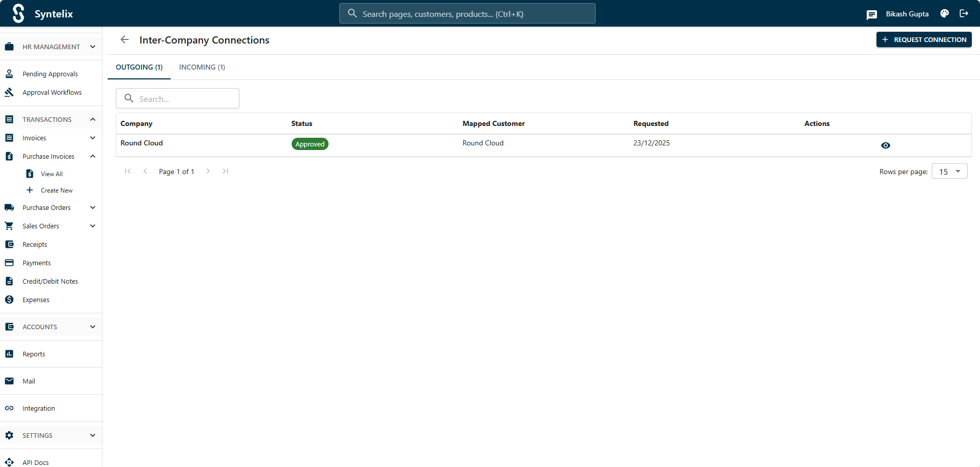Open the Mail section

[x=28, y=381]
